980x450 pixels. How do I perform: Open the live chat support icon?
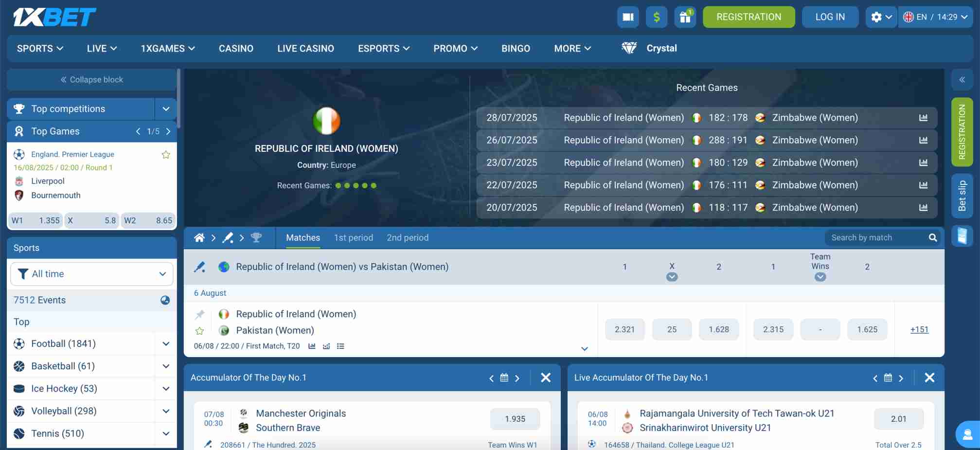point(968,434)
